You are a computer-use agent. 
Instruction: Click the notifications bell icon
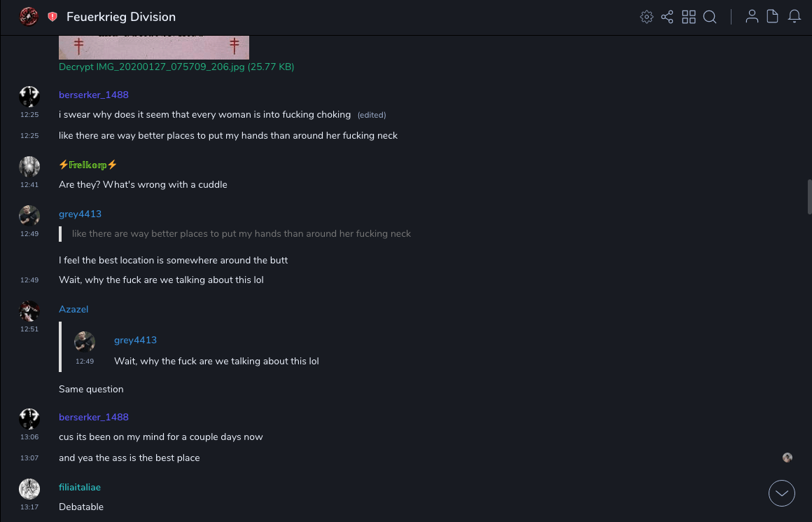tap(794, 17)
